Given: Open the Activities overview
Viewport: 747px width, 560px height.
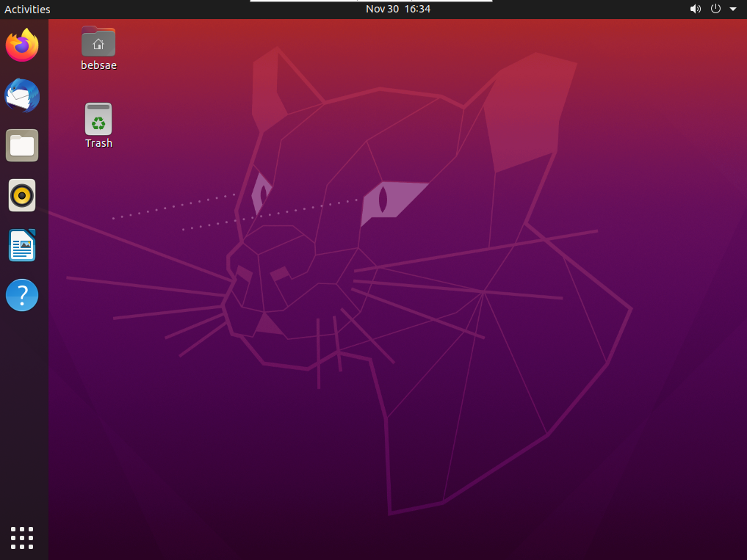Looking at the screenshot, I should (27, 9).
